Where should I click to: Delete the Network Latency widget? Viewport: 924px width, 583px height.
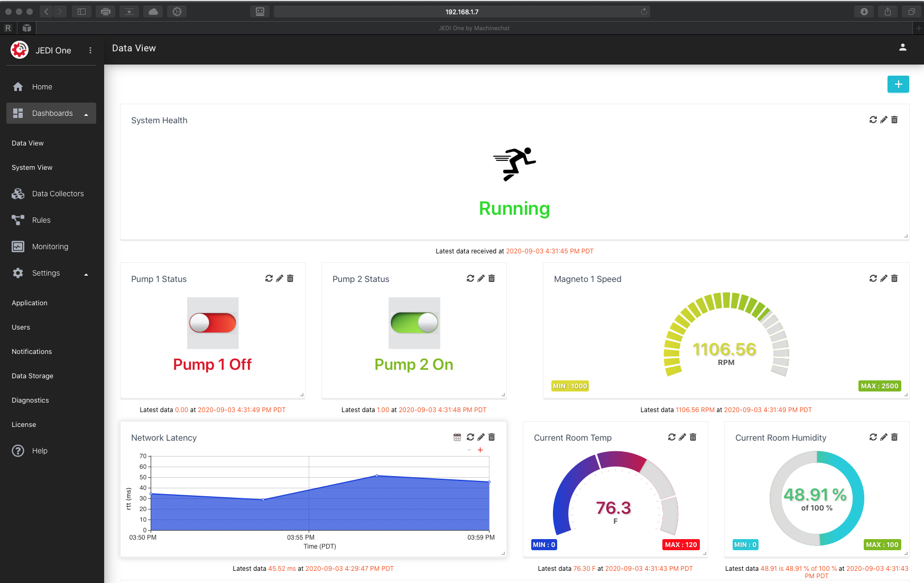pos(492,437)
